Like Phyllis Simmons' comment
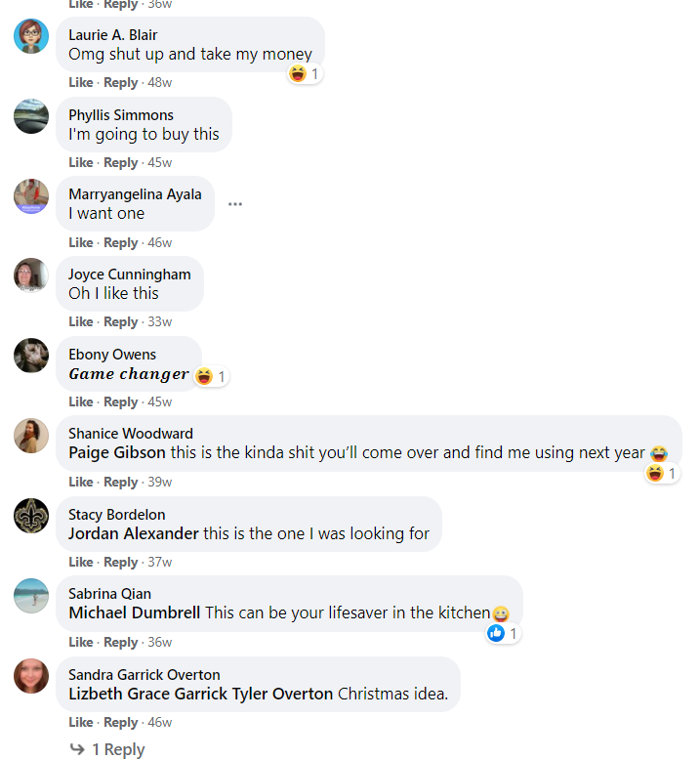700x760 pixels. click(81, 162)
